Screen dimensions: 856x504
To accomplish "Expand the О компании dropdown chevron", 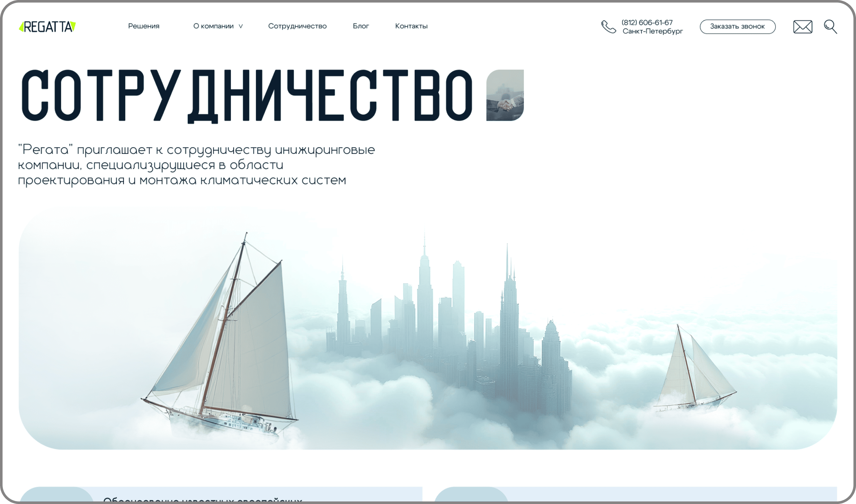I will point(241,27).
